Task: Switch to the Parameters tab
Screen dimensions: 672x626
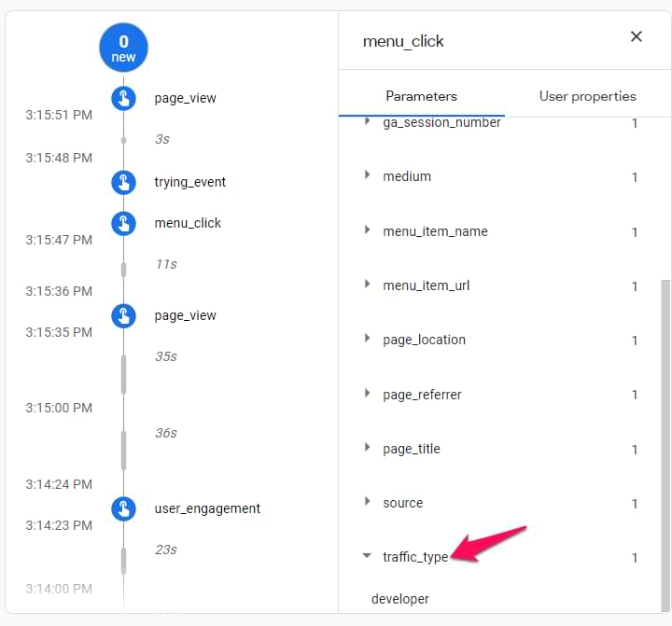Action: click(x=421, y=96)
